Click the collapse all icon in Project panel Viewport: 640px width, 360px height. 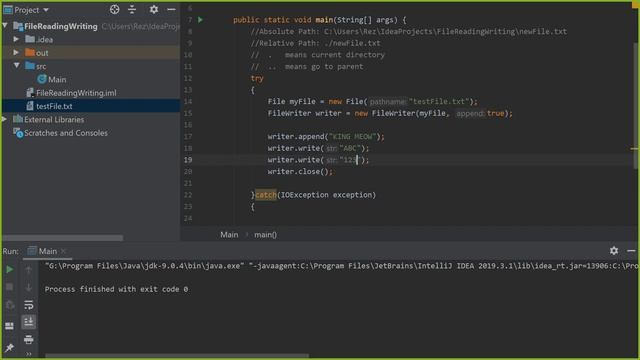(x=132, y=9)
